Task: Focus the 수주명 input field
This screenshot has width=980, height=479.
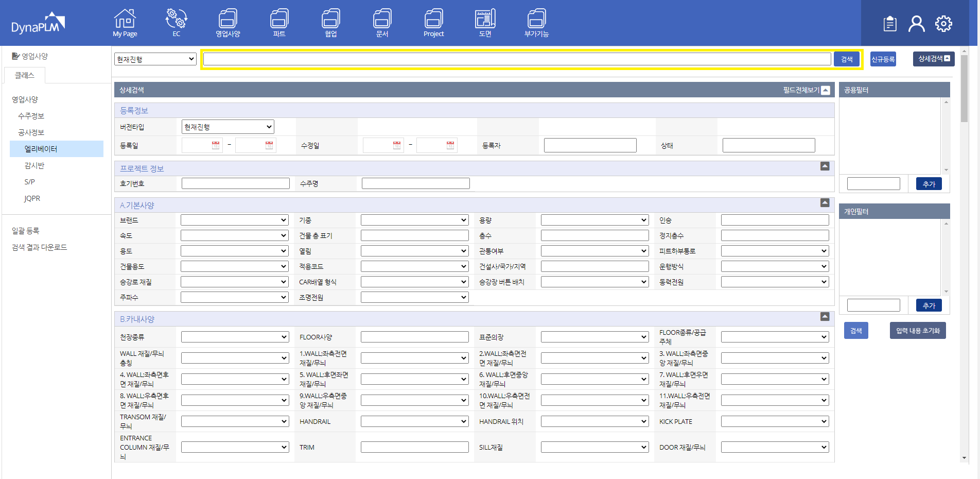Action: [x=416, y=183]
